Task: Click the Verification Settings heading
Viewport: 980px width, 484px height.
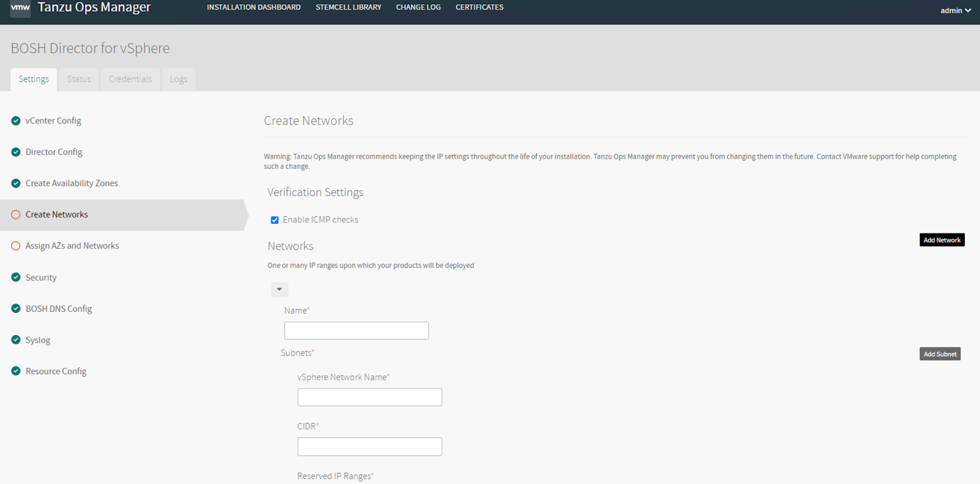Action: tap(315, 192)
